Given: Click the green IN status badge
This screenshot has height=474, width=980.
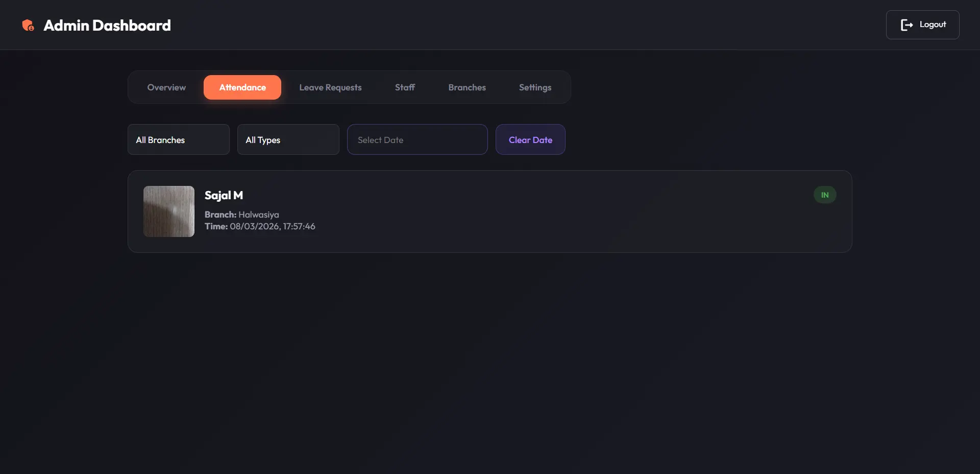Looking at the screenshot, I should 825,195.
